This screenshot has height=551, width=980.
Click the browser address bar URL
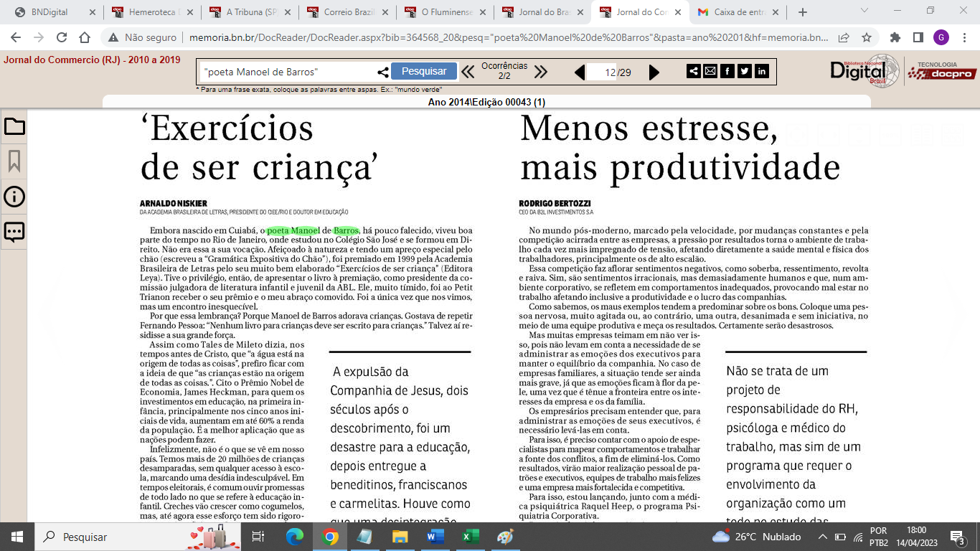pyautogui.click(x=508, y=37)
